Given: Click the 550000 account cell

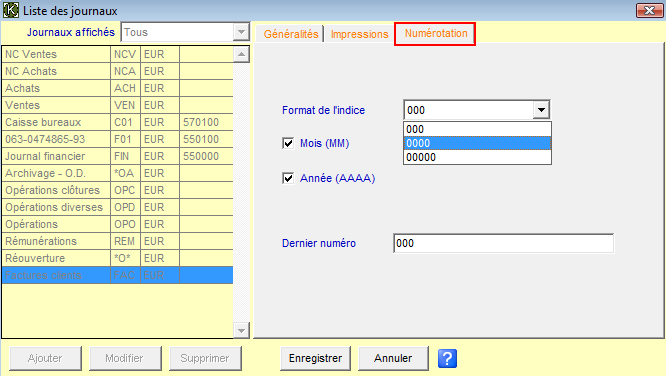Looking at the screenshot, I should 206,156.
